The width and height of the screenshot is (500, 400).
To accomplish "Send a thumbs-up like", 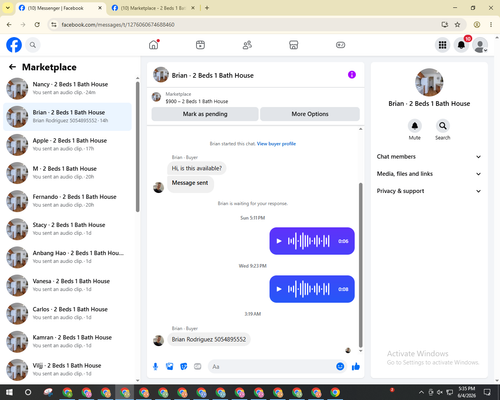I will pyautogui.click(x=356, y=367).
